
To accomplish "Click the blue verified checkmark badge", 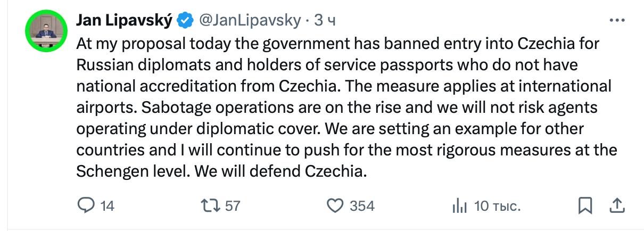I will pos(185,21).
